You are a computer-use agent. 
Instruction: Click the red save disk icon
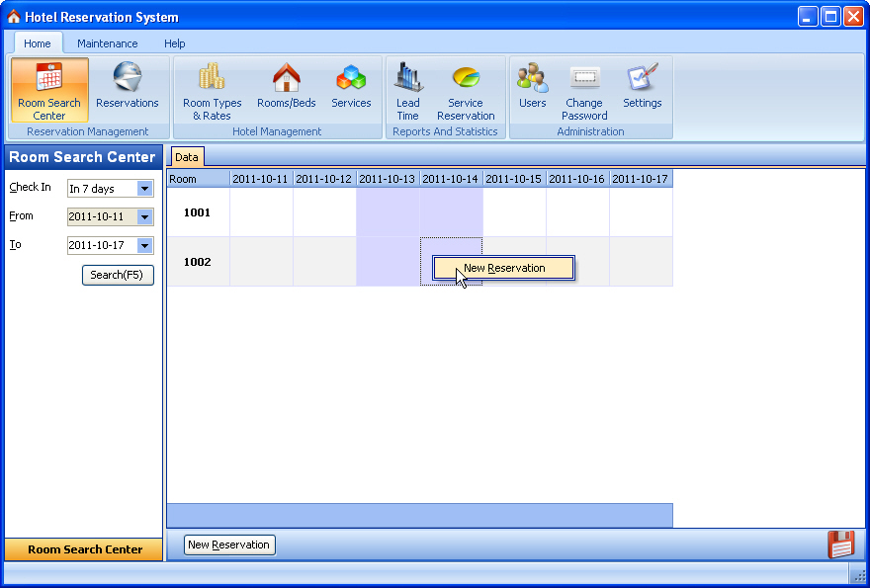tap(840, 545)
